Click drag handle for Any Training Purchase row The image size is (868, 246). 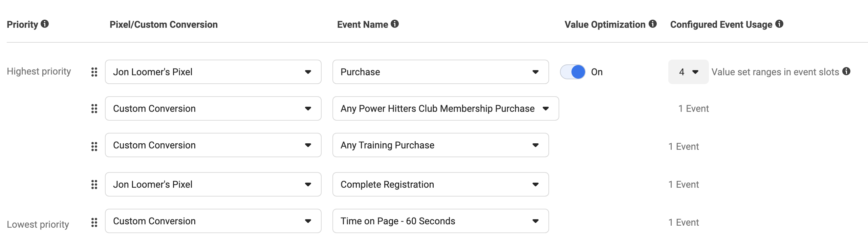94,146
